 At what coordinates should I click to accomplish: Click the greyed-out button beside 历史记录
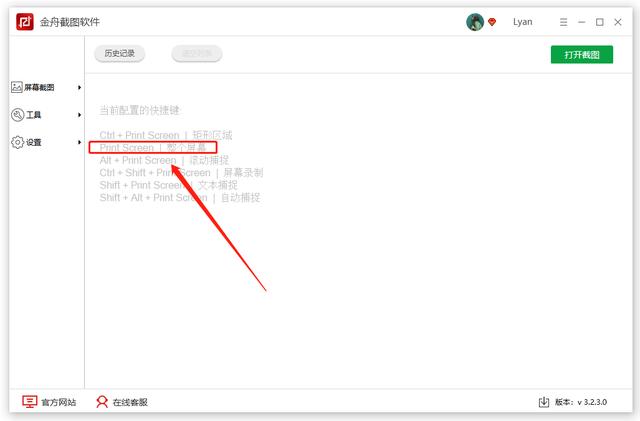point(196,54)
